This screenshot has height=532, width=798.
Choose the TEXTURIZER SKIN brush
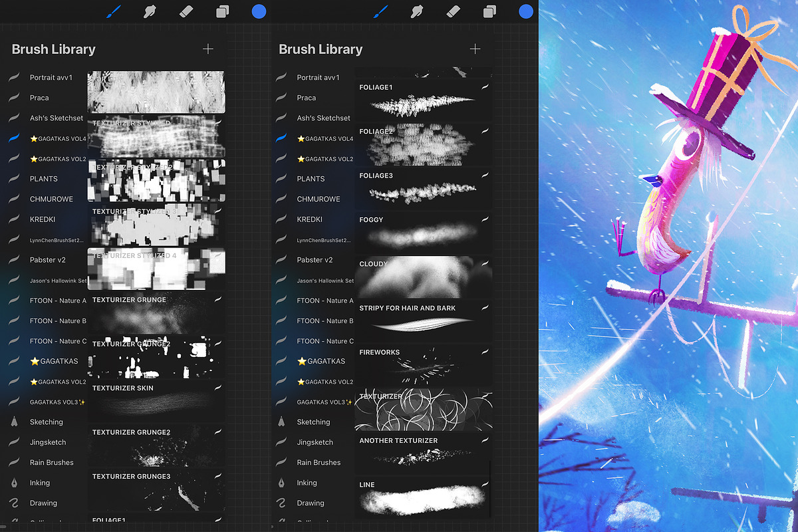156,400
